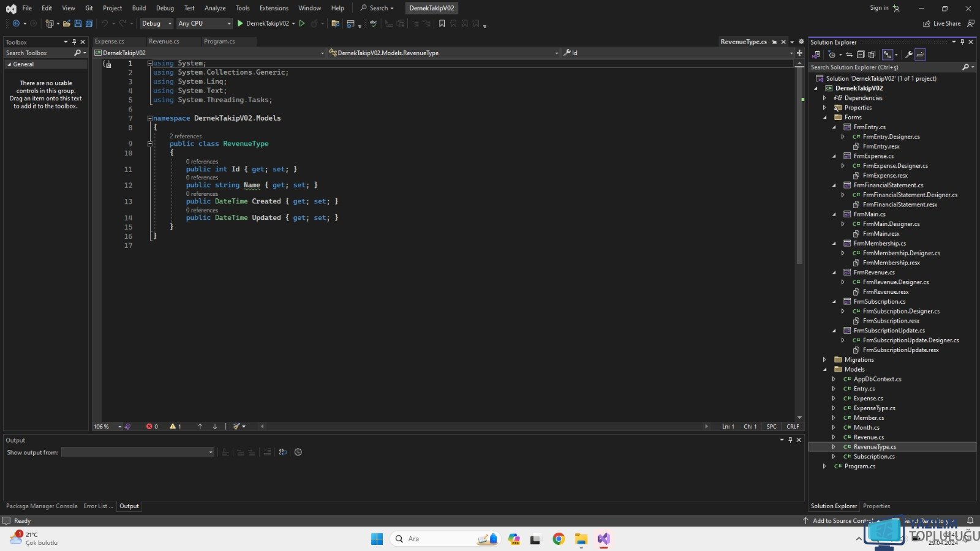This screenshot has width=980, height=551.
Task: Toggle word wrap icon in Output panel
Action: pyautogui.click(x=282, y=452)
